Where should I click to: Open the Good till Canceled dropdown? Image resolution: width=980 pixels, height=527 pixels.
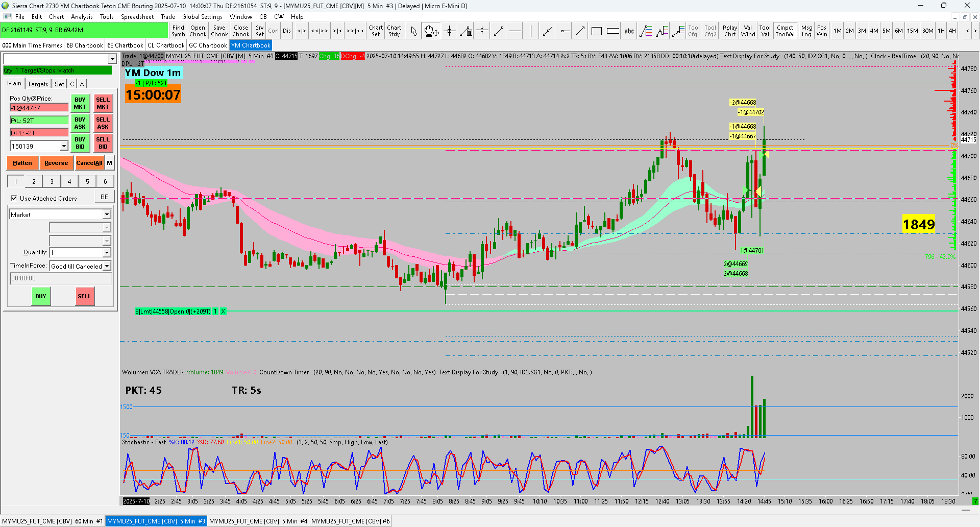(107, 267)
